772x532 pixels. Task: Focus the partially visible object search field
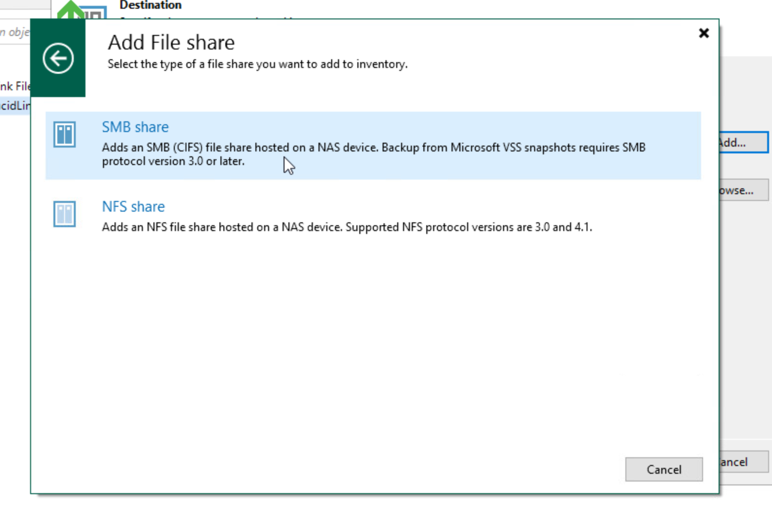[15, 32]
